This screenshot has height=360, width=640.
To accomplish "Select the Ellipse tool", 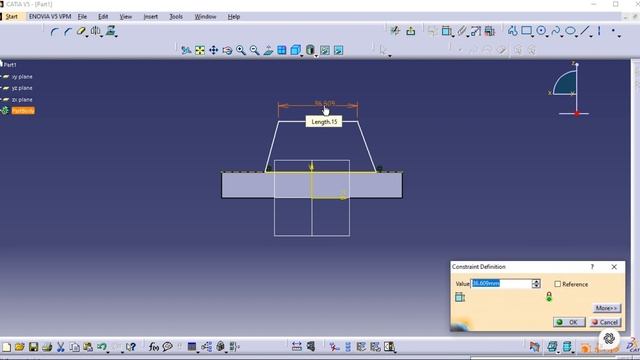I will pyautogui.click(x=570, y=31).
